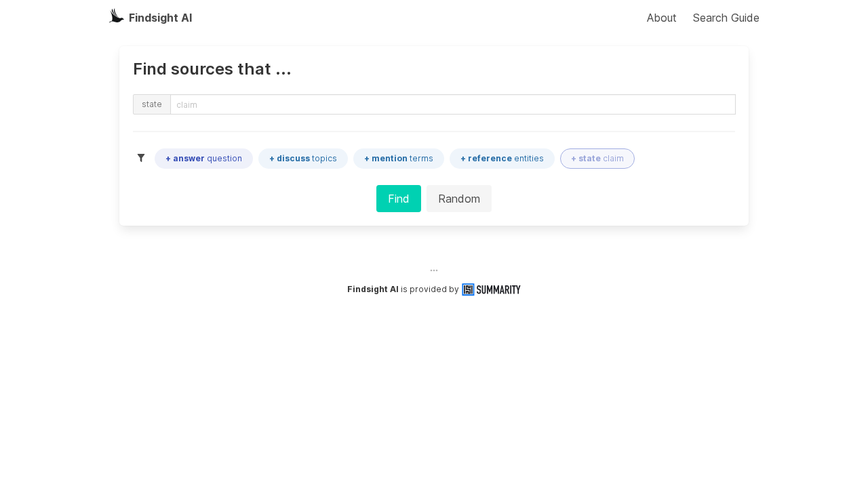Image resolution: width=868 pixels, height=488 pixels.
Task: Click the Findsight AI header title link
Action: (x=160, y=17)
